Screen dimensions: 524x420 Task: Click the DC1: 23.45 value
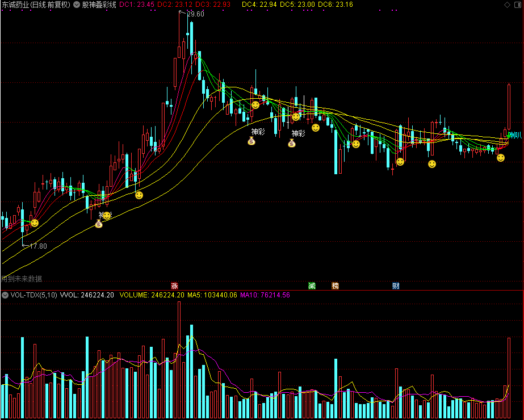tap(137, 5)
